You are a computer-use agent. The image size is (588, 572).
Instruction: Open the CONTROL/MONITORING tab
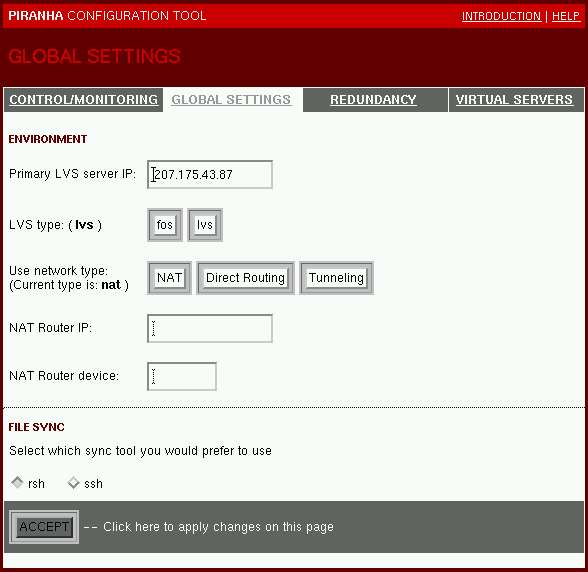83,100
